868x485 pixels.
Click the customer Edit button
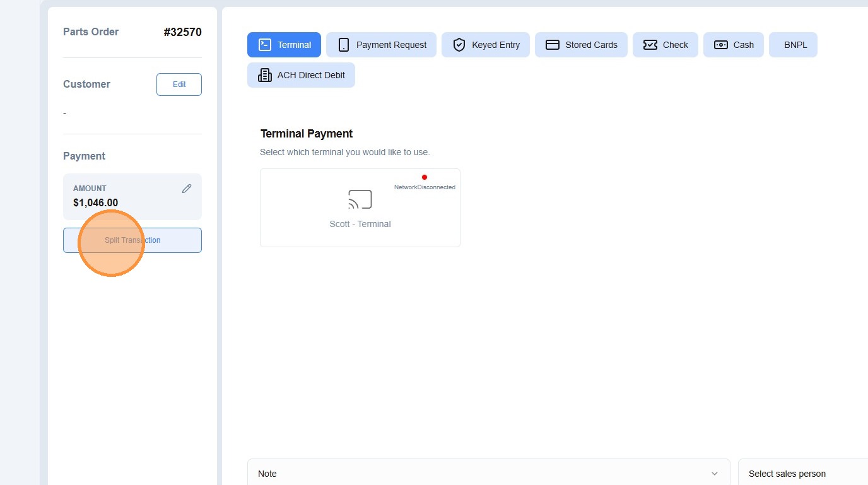179,85
